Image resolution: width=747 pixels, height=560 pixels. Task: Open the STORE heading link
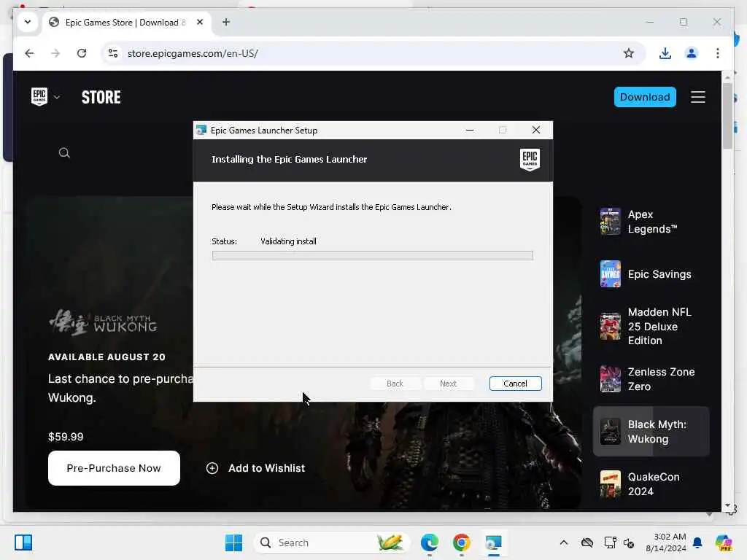click(x=101, y=97)
